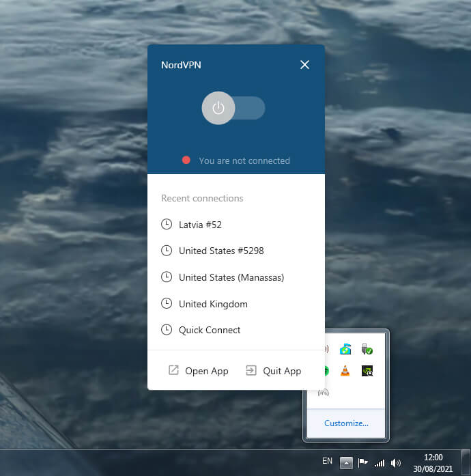Click the Open App button
The image size is (471, 476).
(x=198, y=371)
